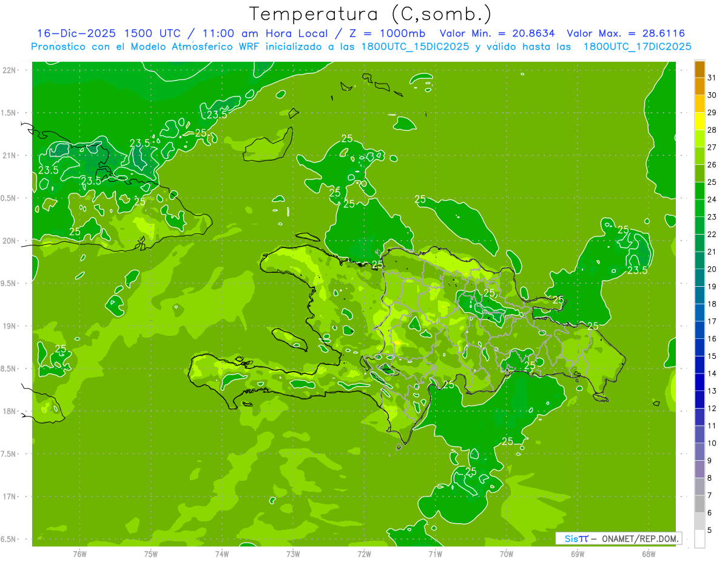This screenshot has width=728, height=562.
Task: Click legend scale value "5"
Action: point(710,530)
